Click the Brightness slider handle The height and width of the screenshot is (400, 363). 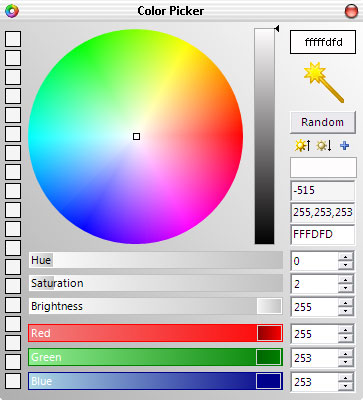(269, 306)
